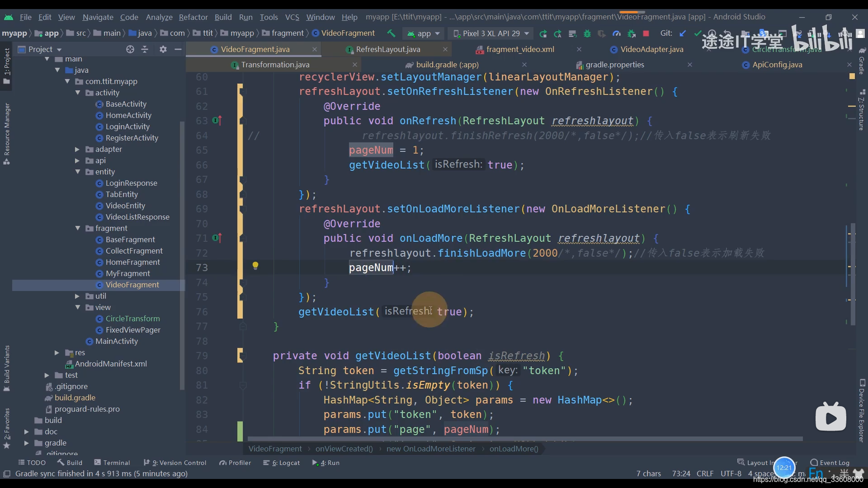
Task: Toggle the Device File Explorer panel
Action: [x=862, y=410]
